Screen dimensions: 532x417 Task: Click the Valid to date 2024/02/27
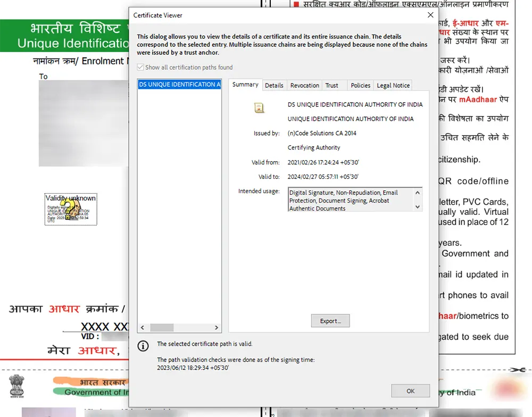[x=323, y=177]
